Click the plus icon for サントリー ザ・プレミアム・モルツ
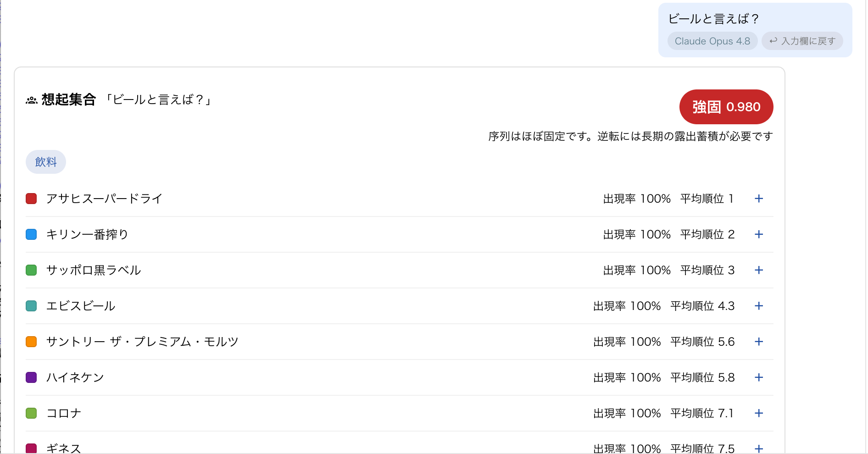868x454 pixels. pos(759,342)
